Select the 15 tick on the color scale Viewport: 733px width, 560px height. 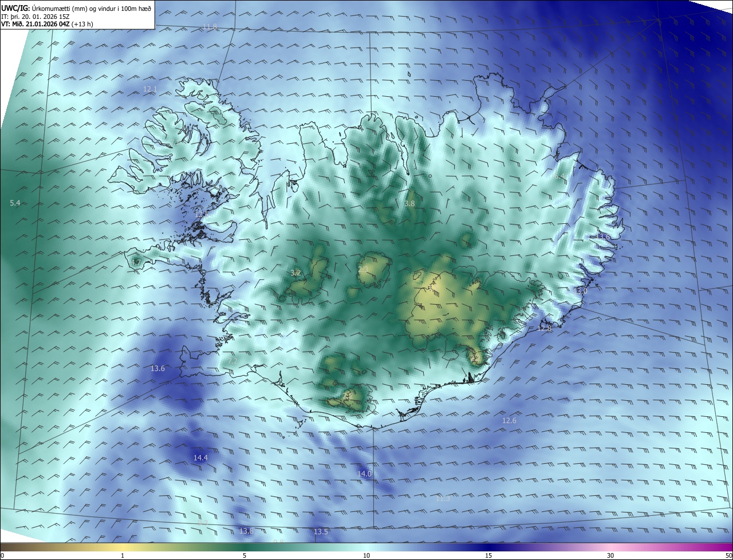coord(488,555)
